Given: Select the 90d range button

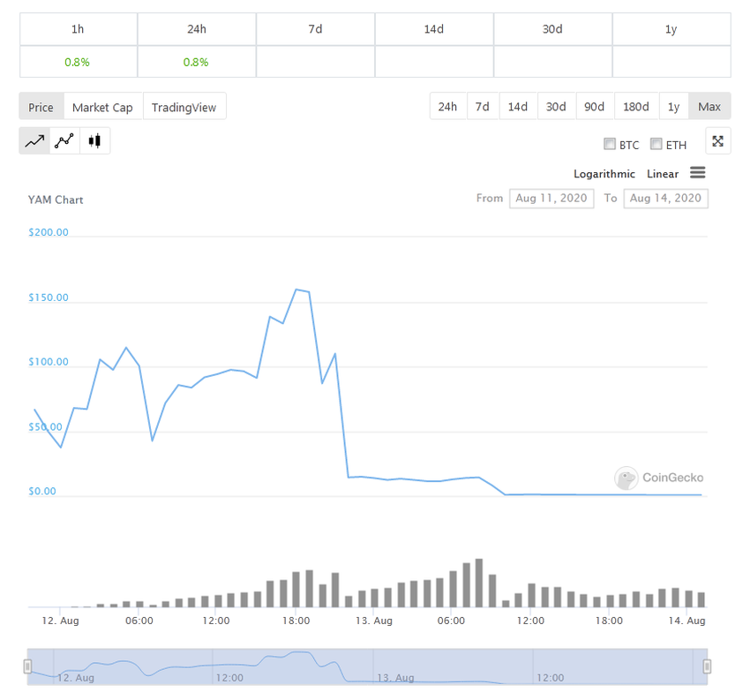Looking at the screenshot, I should pos(595,106).
